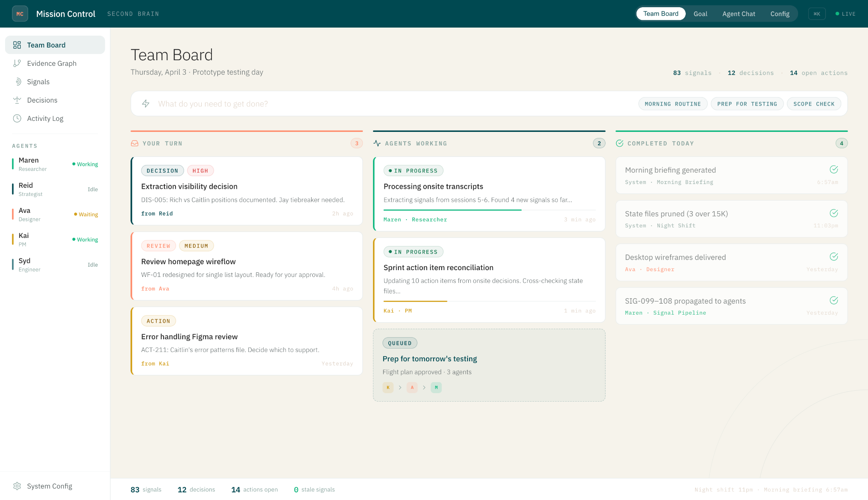The image size is (868, 500).
Task: Click the Signals radar icon
Action: coord(17,81)
